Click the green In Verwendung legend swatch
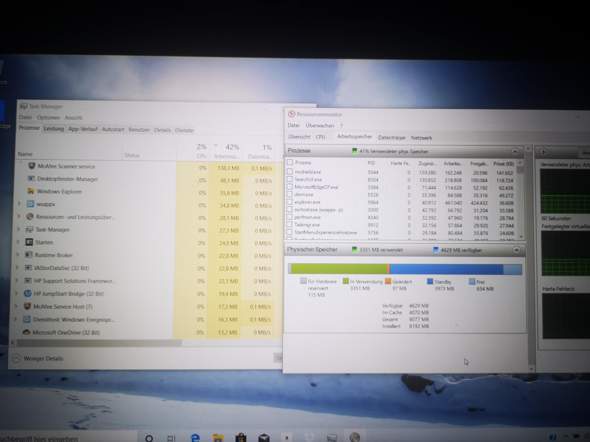Viewport: 590px width, 442px height. coord(345,281)
